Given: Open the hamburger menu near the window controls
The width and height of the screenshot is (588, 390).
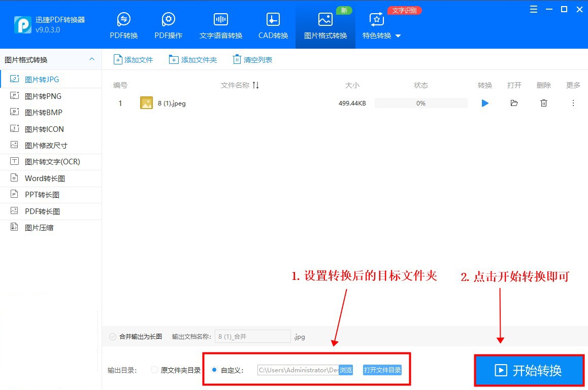Looking at the screenshot, I should (x=533, y=9).
